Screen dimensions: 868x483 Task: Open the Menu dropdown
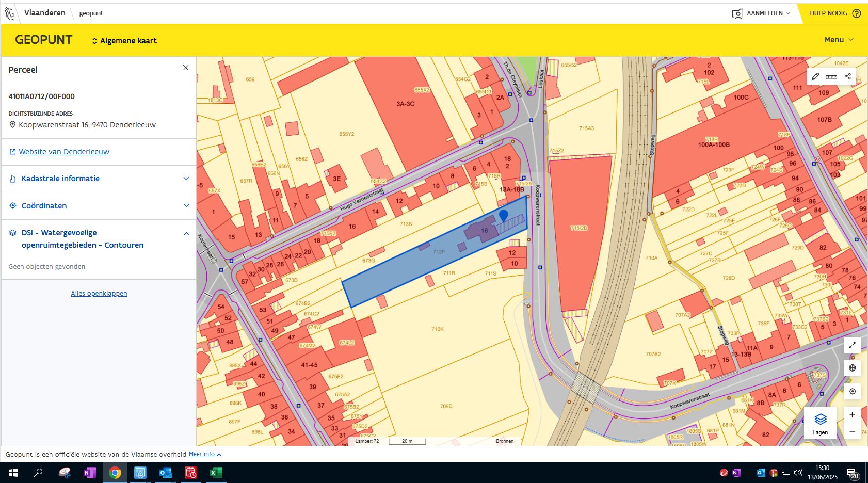[x=839, y=40]
